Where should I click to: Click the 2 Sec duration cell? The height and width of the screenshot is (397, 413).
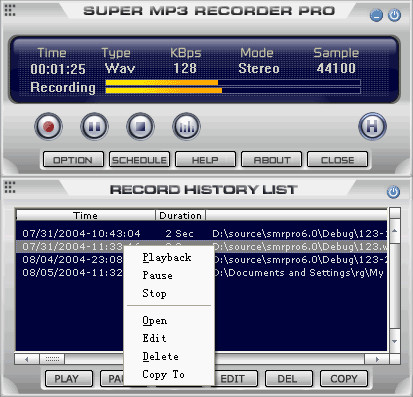179,234
